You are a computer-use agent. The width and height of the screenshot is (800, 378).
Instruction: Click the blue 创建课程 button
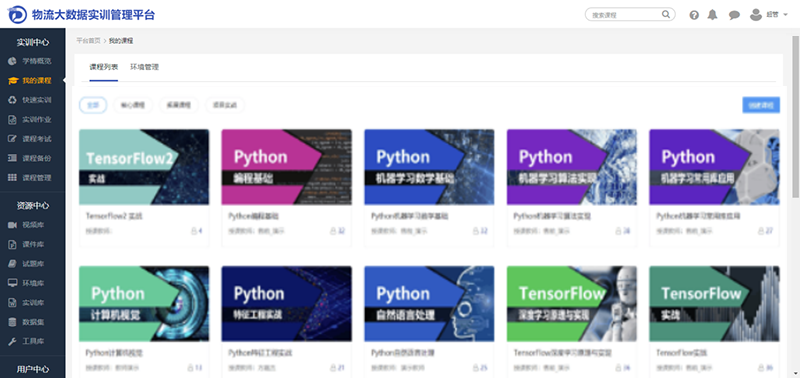(761, 105)
